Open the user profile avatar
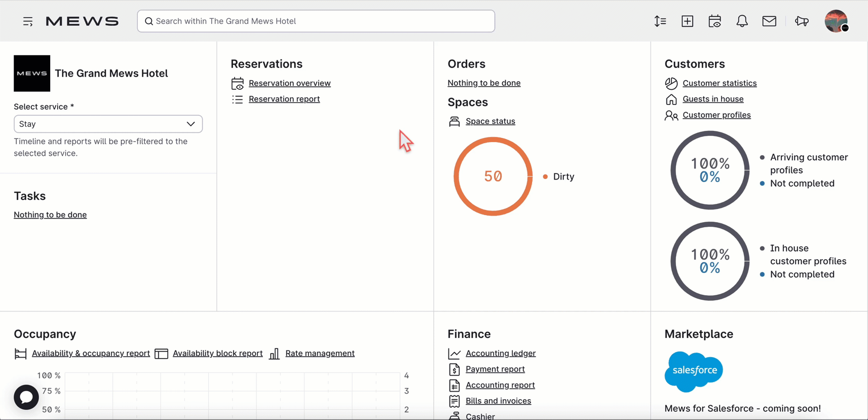Image resolution: width=868 pixels, height=420 pixels. pos(836,21)
